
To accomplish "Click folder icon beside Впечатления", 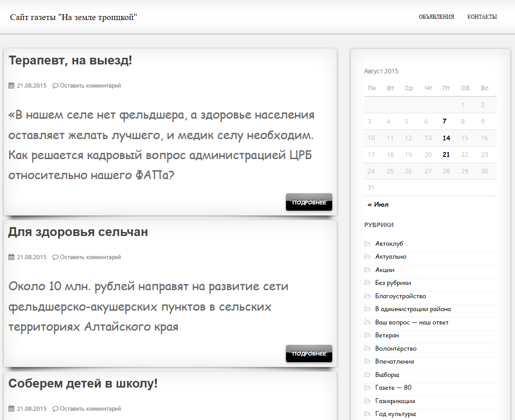I will click(367, 362).
